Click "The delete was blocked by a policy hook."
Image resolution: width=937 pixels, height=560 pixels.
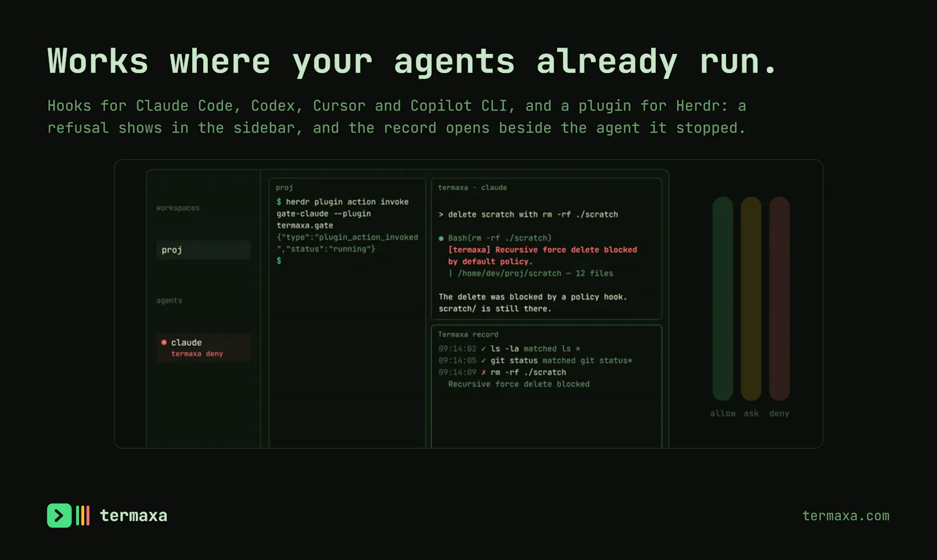pos(533,297)
